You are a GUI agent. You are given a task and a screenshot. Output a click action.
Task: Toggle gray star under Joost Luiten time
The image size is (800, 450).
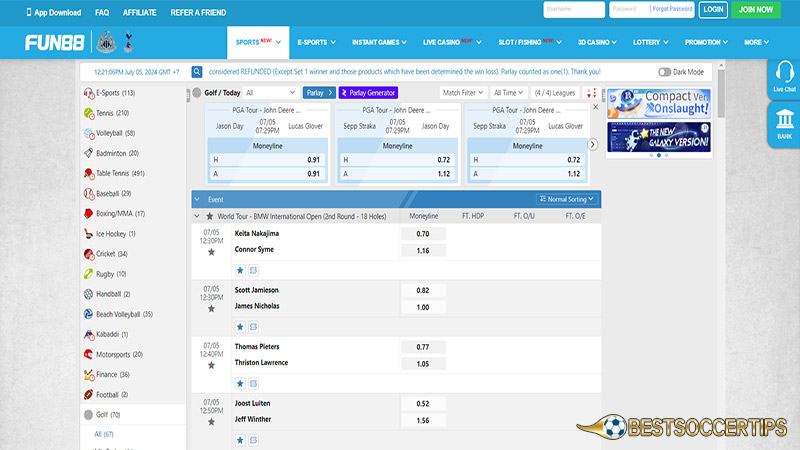click(x=211, y=422)
